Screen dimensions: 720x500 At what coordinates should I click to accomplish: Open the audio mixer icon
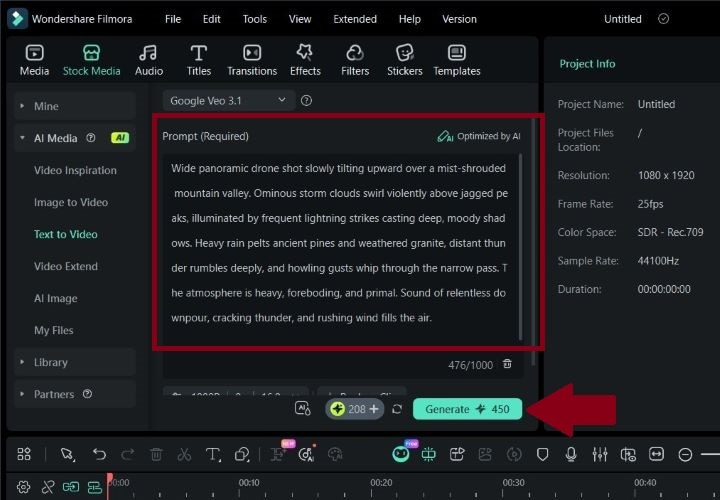point(600,455)
